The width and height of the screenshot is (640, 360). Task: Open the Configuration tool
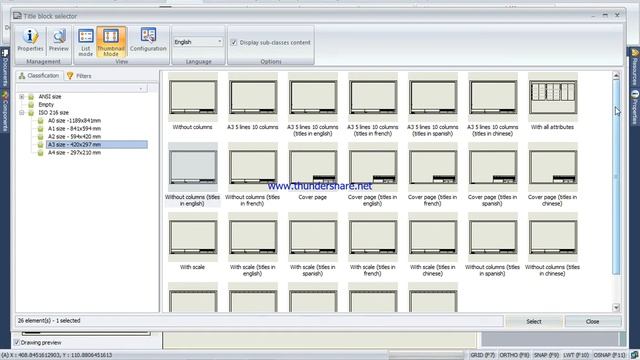(148, 40)
